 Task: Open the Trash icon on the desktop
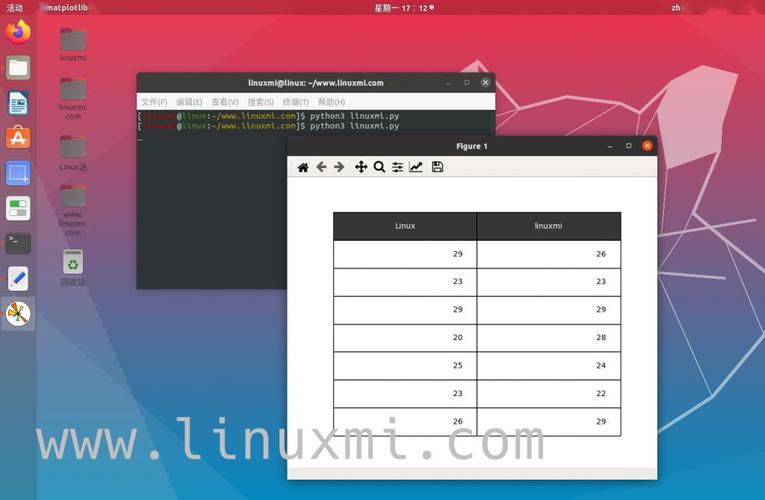click(x=73, y=267)
